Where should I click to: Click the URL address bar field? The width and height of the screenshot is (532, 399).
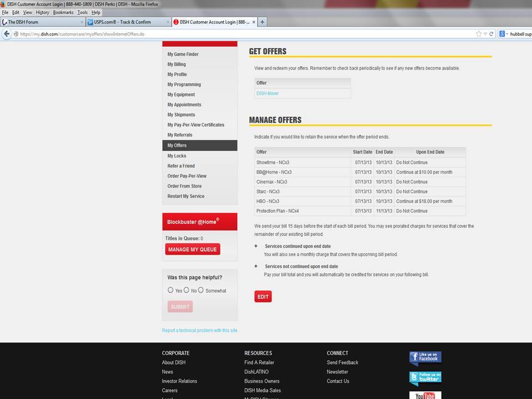pos(244,34)
